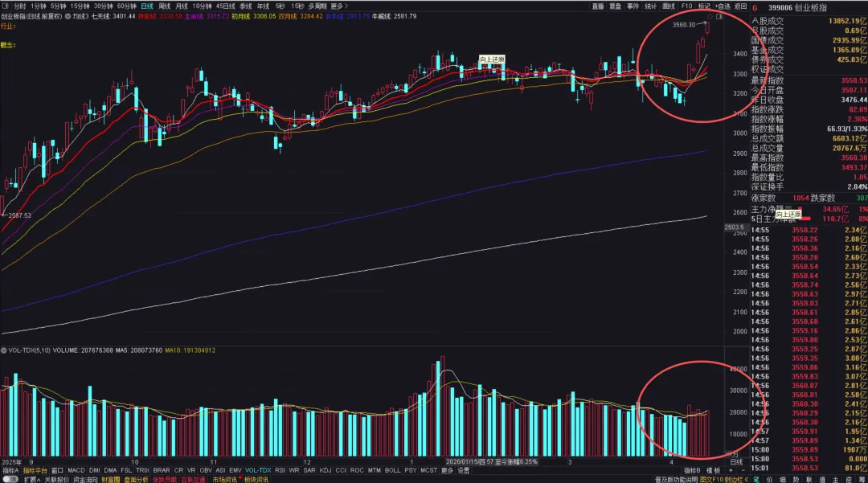868x483 pixels.
Task: Click the 返回 back button
Action: coord(741,6)
